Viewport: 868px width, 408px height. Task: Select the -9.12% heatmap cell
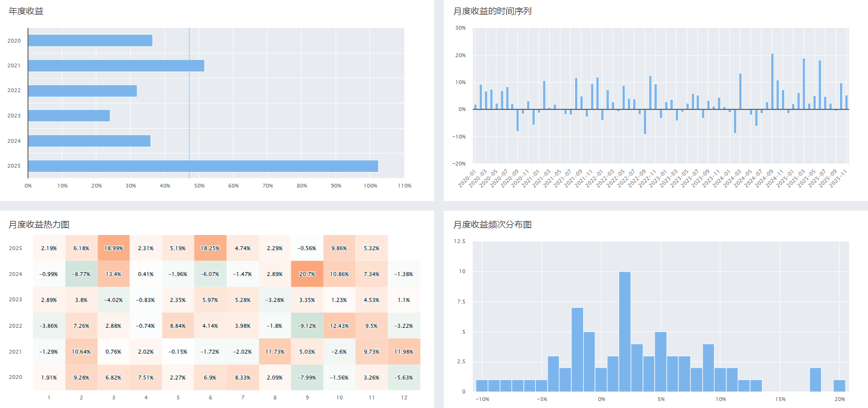coord(307,326)
